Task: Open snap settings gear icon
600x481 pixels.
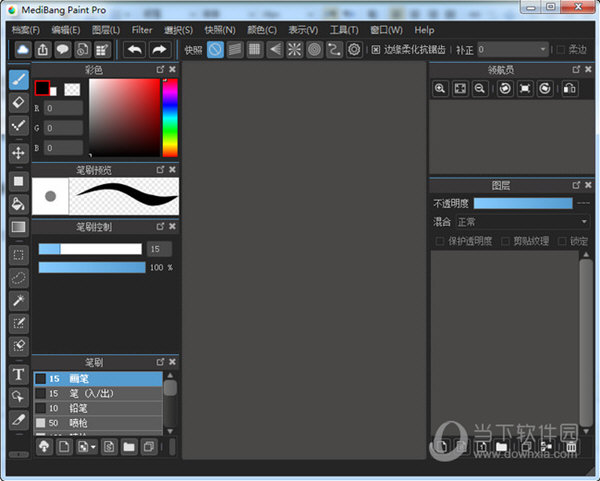Action: (354, 50)
